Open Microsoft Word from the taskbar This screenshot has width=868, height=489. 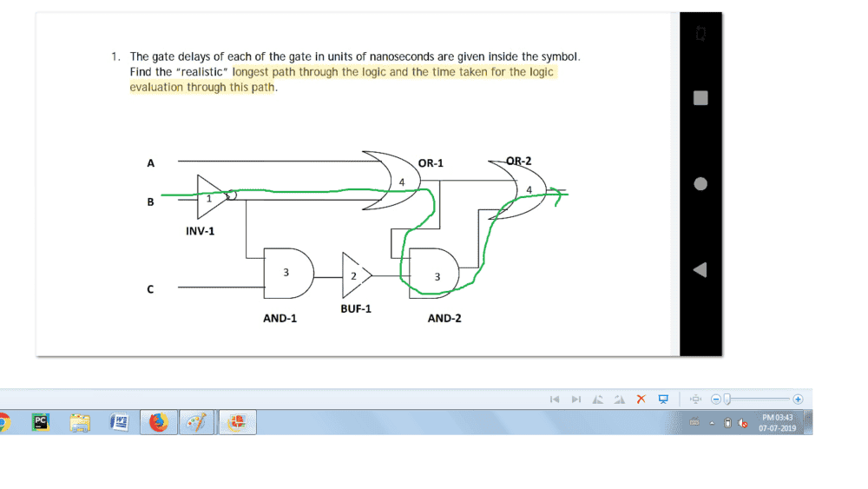click(x=119, y=422)
